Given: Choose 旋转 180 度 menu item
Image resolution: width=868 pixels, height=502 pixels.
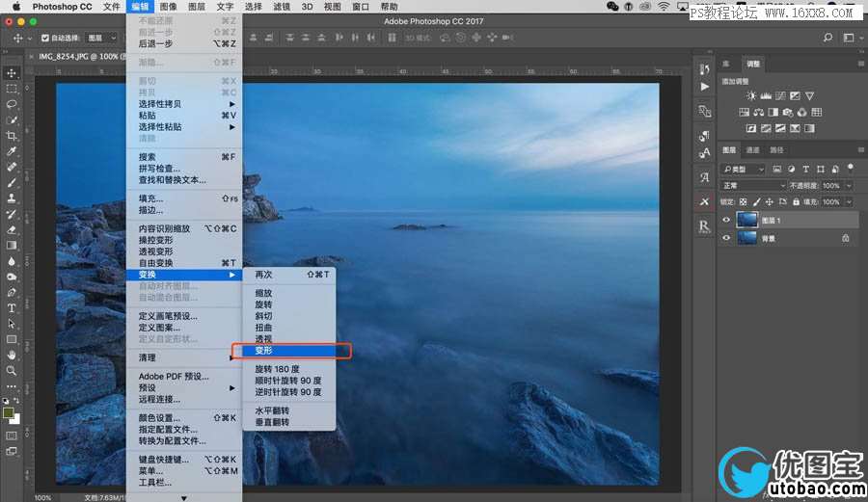Looking at the screenshot, I should [x=289, y=369].
